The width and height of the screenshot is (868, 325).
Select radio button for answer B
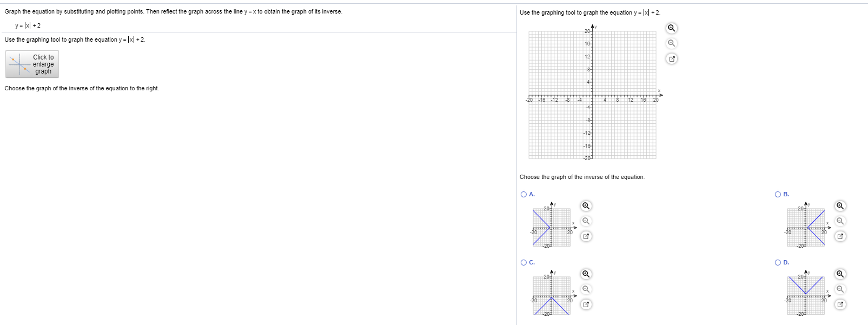point(778,194)
